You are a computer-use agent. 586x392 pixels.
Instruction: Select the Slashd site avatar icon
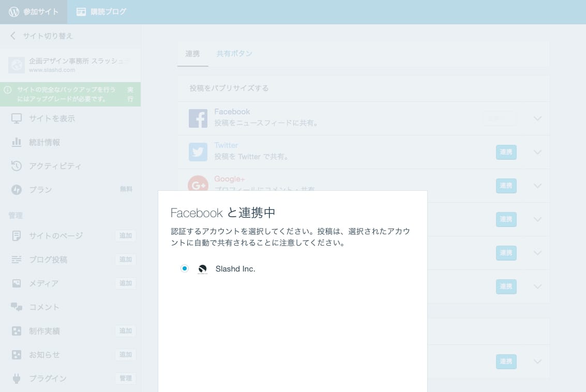point(17,65)
